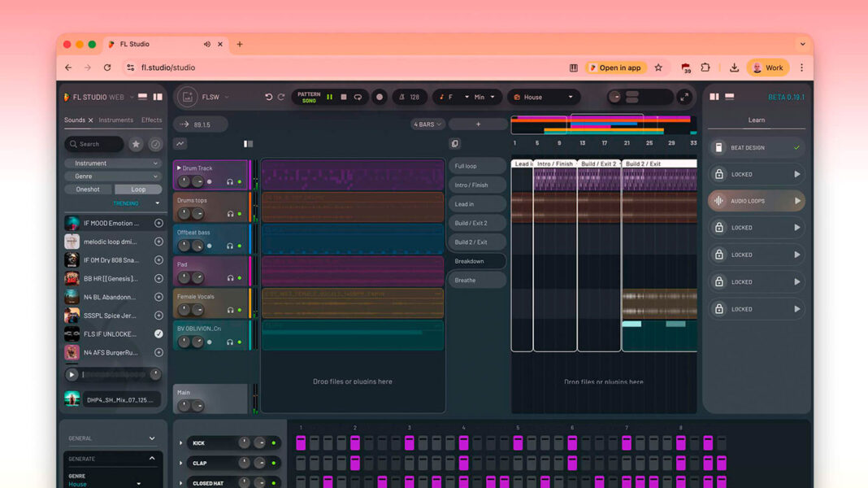Adjust the left knob on the Drum Track
The image size is (868, 488).
tap(184, 180)
